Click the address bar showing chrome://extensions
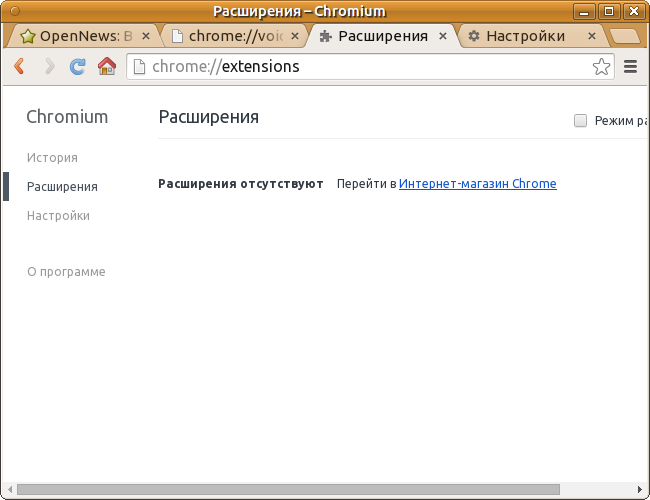Screen dimensions: 650x500 [x=370, y=66]
